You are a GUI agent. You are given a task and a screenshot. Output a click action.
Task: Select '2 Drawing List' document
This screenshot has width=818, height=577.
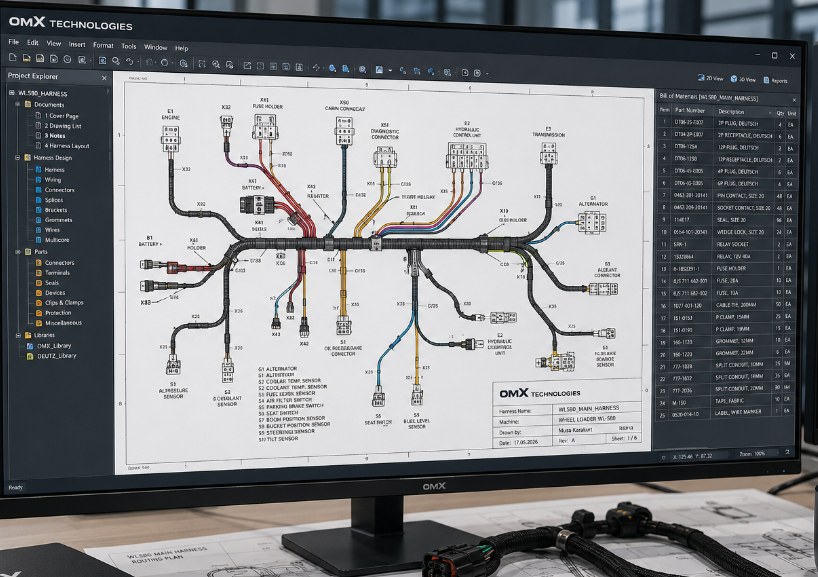tap(63, 126)
